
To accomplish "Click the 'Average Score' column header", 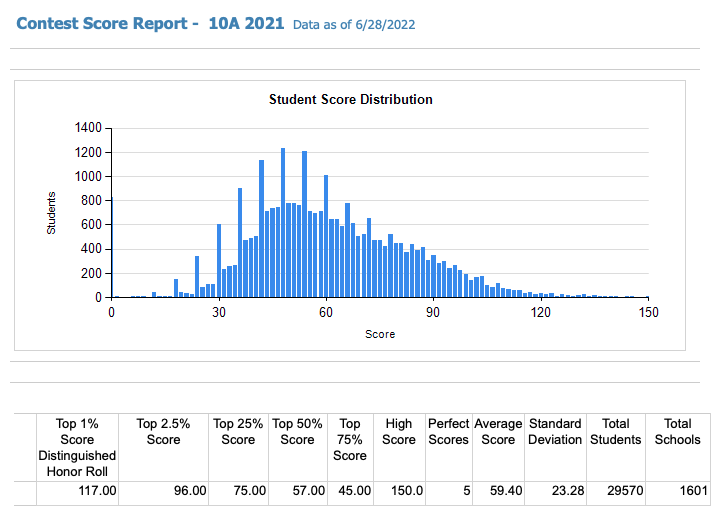I will [498, 447].
